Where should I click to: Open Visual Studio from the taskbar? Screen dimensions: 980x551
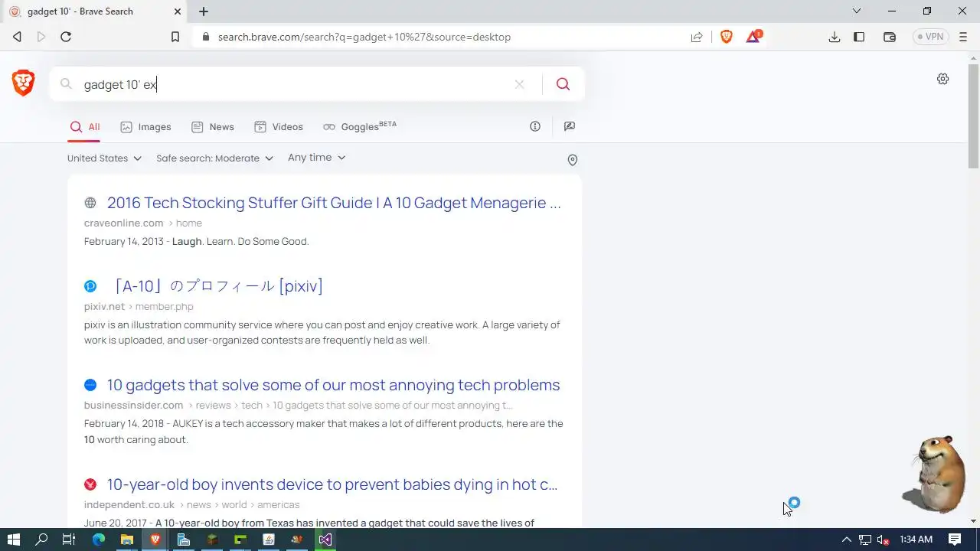tap(325, 540)
